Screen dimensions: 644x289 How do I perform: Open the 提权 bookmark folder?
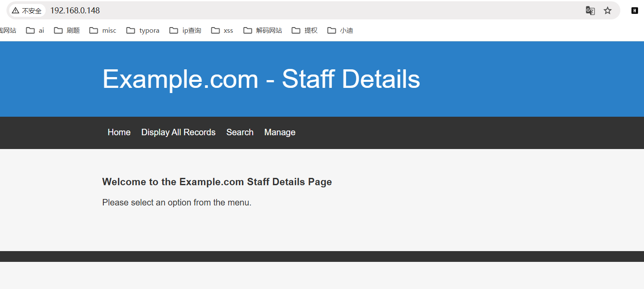(304, 31)
